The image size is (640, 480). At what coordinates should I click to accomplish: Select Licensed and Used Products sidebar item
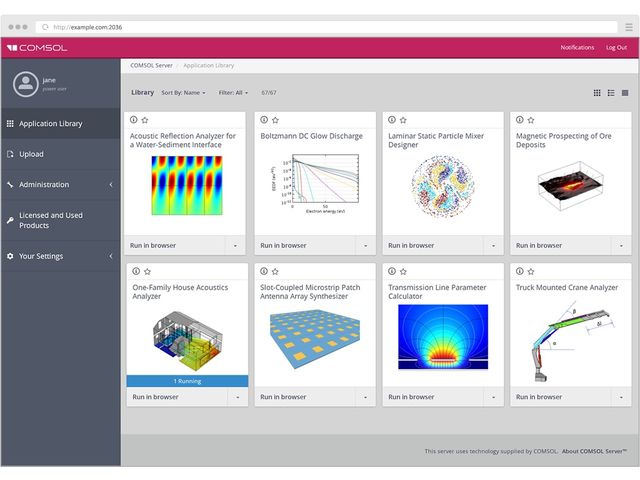pyautogui.click(x=50, y=220)
